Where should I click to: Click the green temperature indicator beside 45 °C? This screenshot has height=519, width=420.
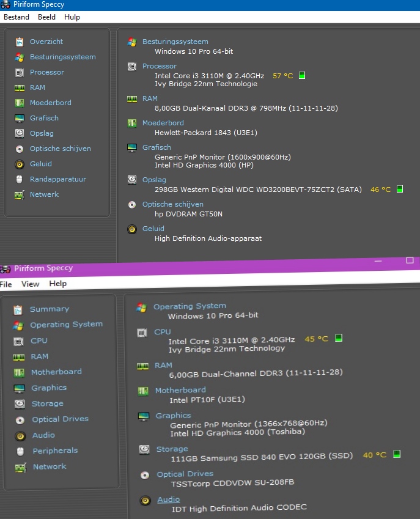click(x=339, y=338)
